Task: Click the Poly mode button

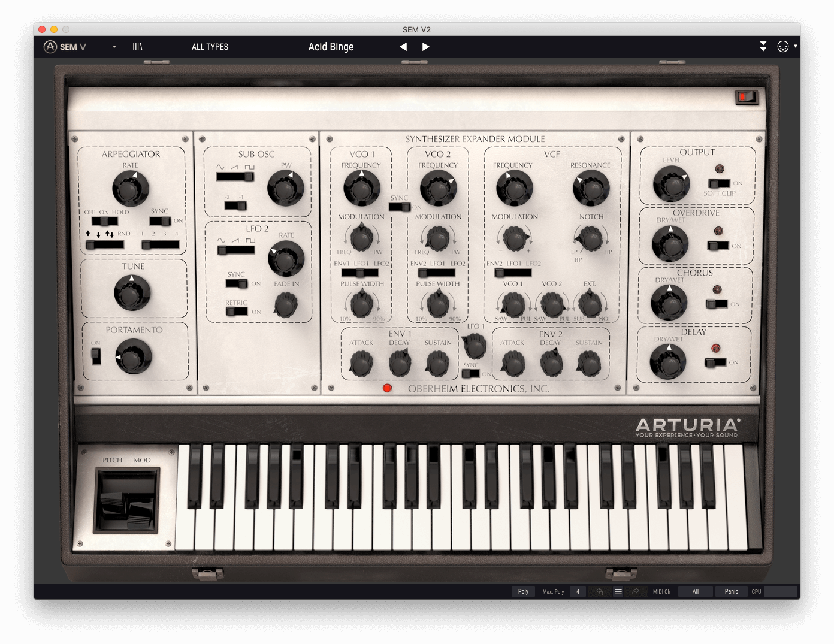Action: click(x=523, y=591)
